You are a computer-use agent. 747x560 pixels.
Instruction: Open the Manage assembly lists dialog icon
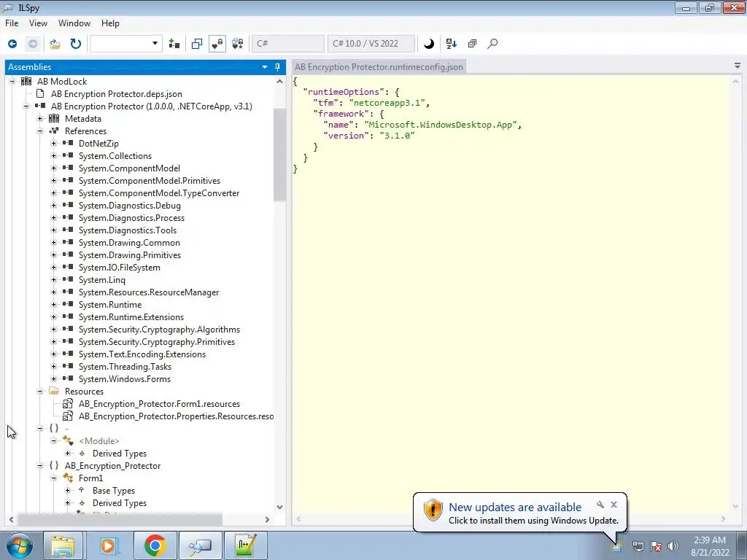(x=174, y=44)
